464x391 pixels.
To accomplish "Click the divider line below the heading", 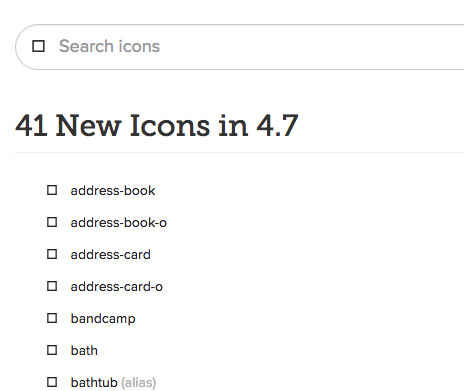I will click(x=240, y=152).
